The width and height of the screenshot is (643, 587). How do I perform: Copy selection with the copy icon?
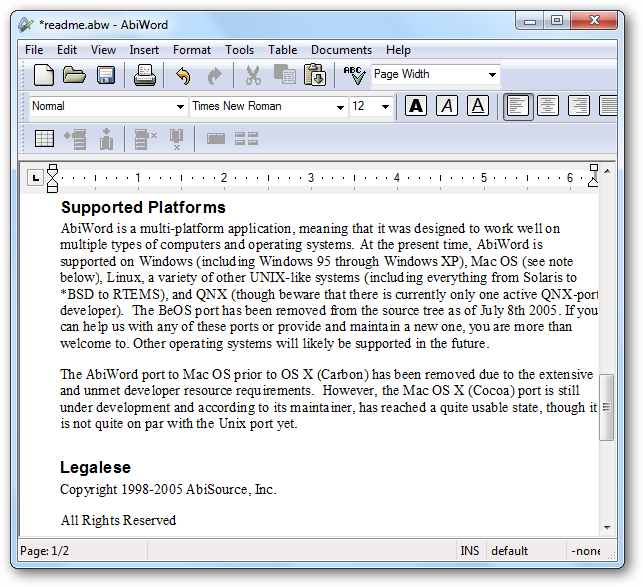click(285, 74)
